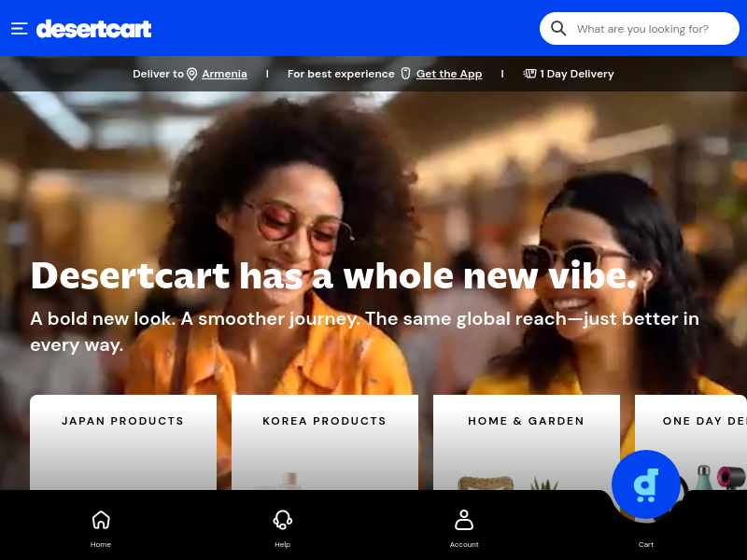Change delivery country via Armenia link
Viewport: 747px width, 560px height.
pyautogui.click(x=224, y=74)
